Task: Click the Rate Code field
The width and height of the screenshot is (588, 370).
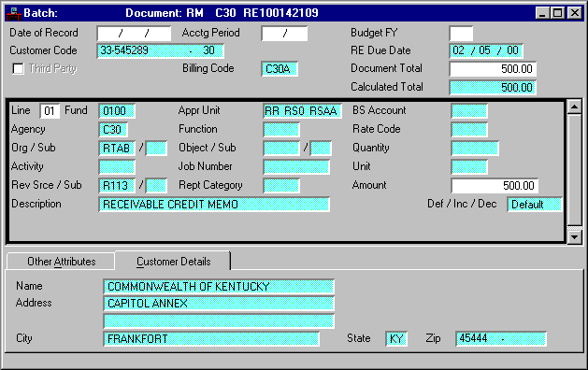Action: [x=469, y=130]
